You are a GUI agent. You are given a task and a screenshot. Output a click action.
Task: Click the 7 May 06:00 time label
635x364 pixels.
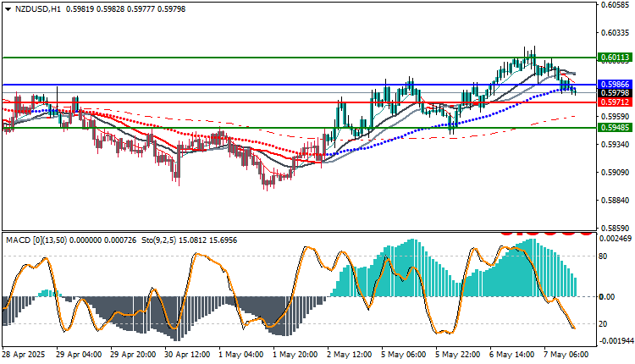coord(566,355)
